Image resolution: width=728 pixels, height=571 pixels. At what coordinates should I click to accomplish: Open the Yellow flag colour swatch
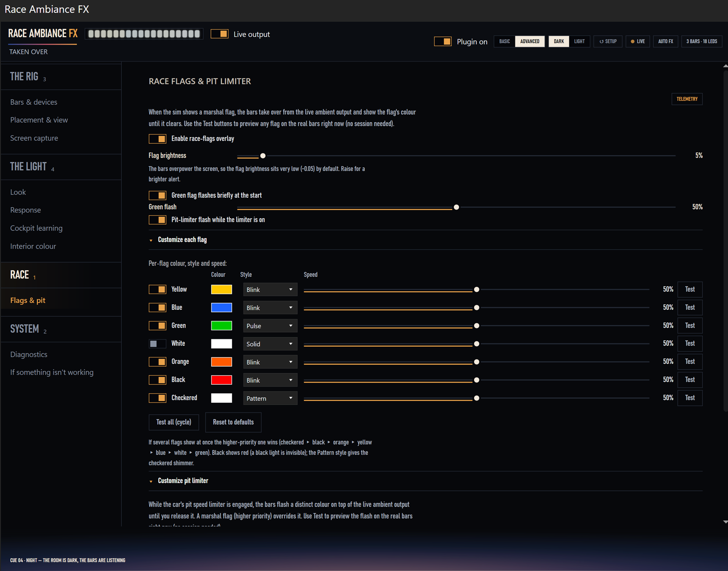(221, 289)
